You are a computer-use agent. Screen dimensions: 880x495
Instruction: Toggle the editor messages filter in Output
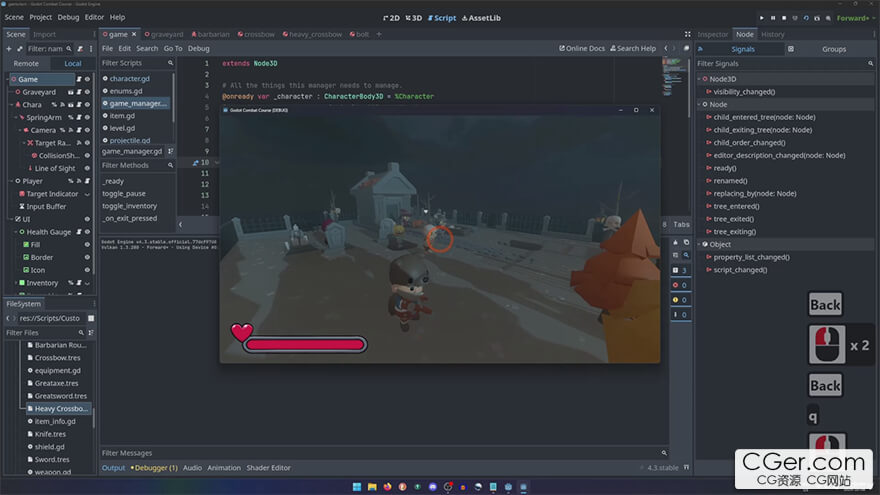click(x=680, y=315)
